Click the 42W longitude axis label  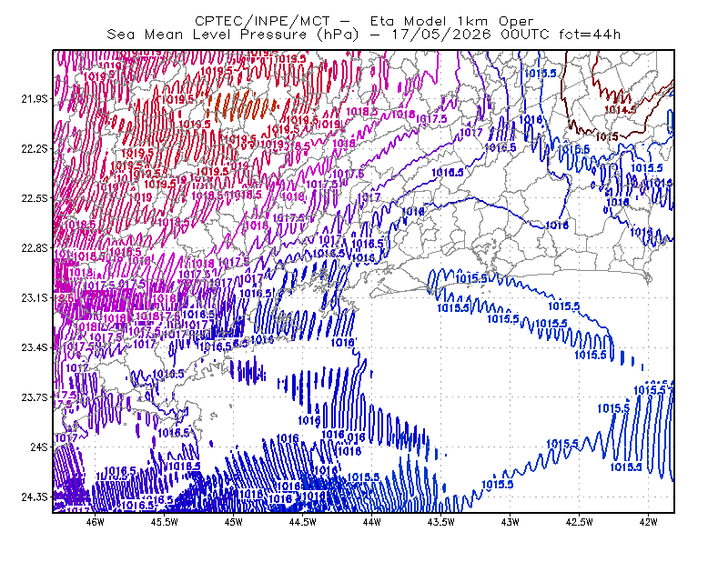click(x=649, y=522)
